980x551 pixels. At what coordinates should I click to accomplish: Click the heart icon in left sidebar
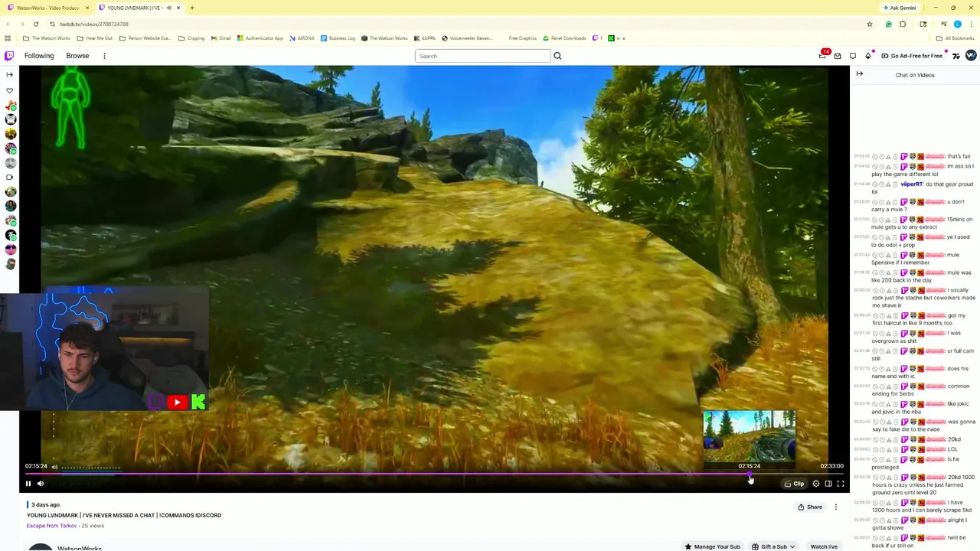coord(10,90)
